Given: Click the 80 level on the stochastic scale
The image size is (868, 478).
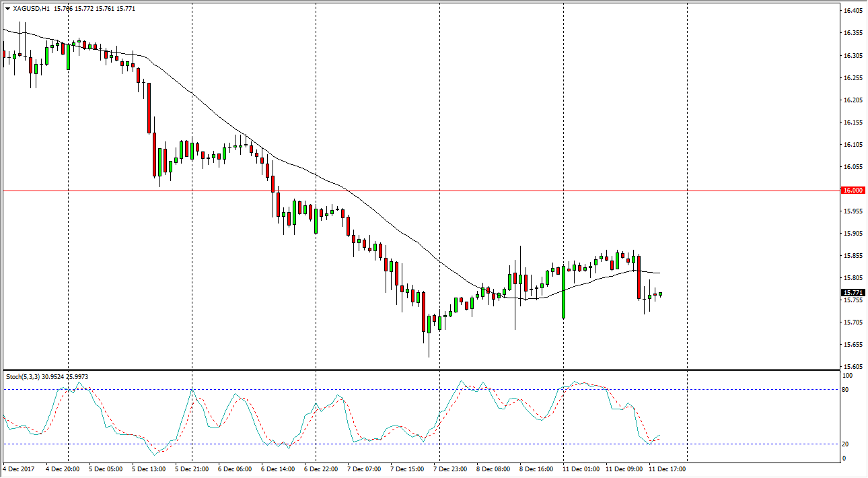Looking at the screenshot, I should [x=847, y=390].
